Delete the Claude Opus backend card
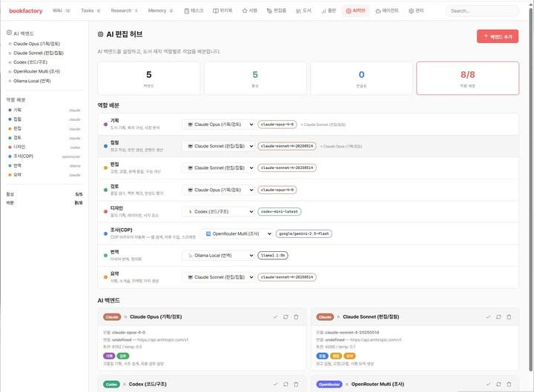This screenshot has height=392, width=534. [296, 317]
